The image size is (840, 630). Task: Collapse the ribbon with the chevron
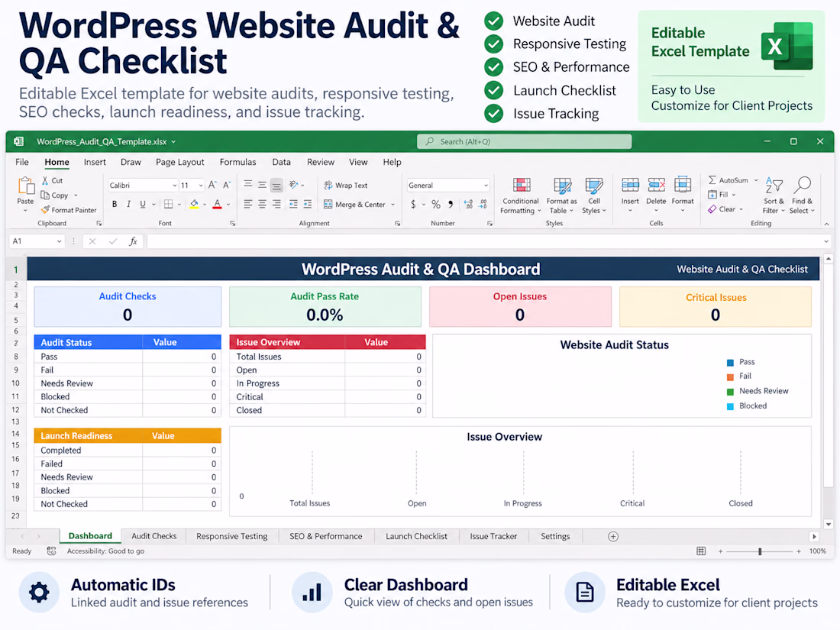[826, 224]
